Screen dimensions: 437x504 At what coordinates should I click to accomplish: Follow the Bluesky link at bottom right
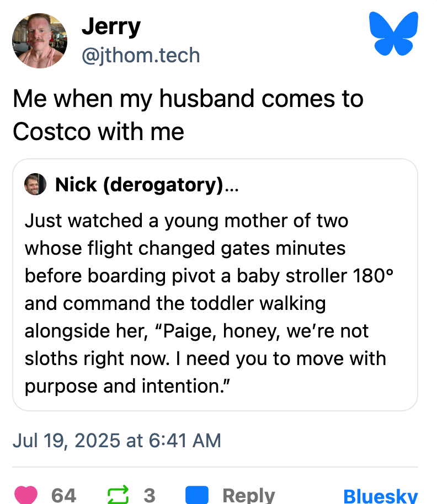pos(380,495)
